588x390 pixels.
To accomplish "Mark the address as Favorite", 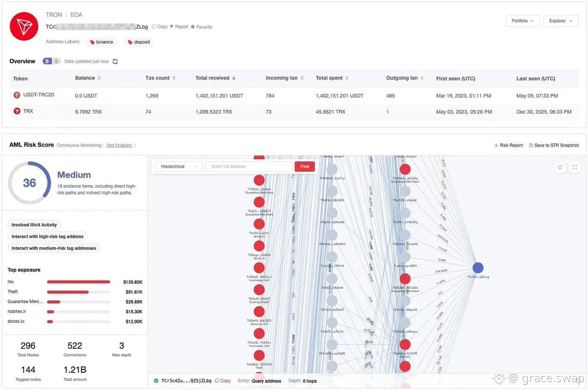I will [202, 27].
